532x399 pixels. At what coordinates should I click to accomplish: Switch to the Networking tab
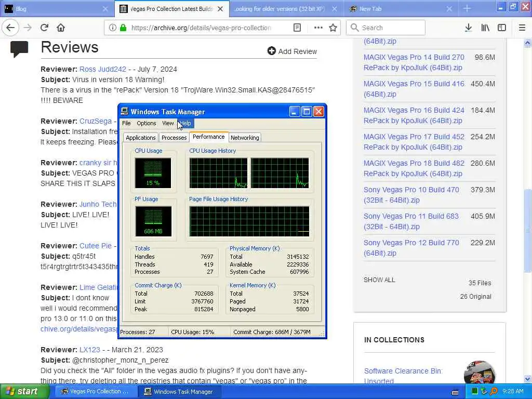tap(245, 137)
